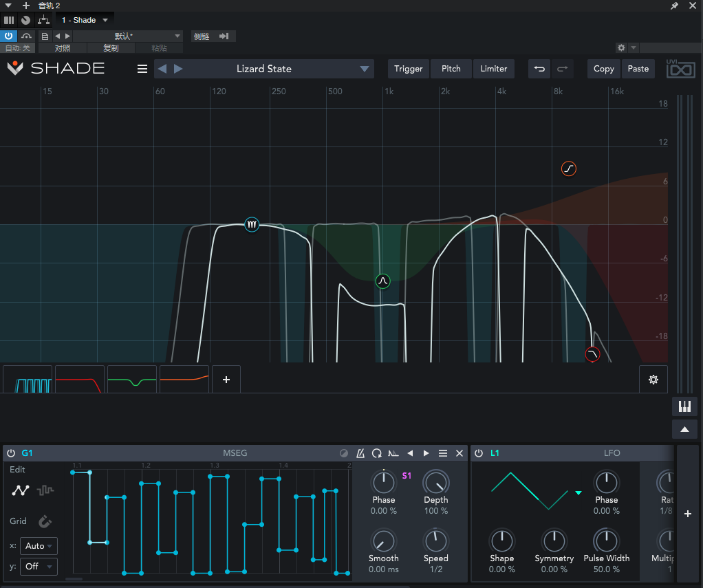Image resolution: width=703 pixels, height=588 pixels.
Task: Click the UVI logo icon
Action: (x=680, y=69)
